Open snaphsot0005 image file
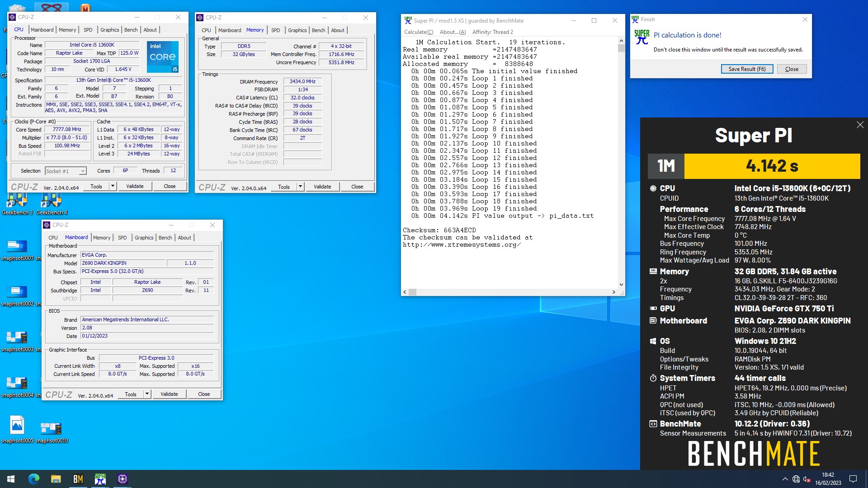This screenshot has height=488, width=868. pyautogui.click(x=17, y=429)
